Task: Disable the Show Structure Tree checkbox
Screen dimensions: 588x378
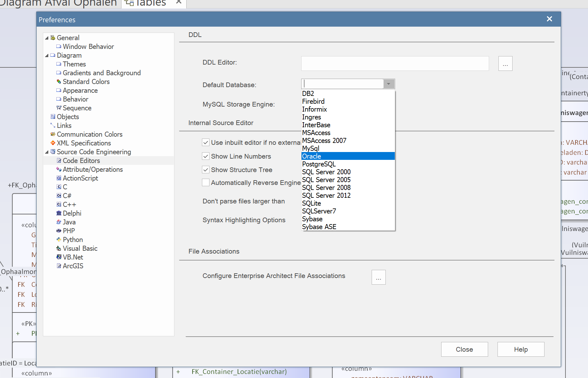Action: click(x=206, y=170)
